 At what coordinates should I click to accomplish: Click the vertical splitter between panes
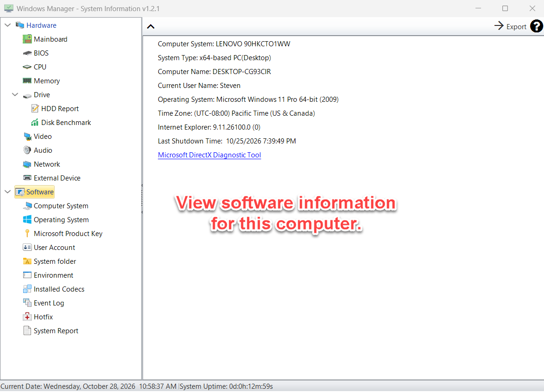[142, 199]
